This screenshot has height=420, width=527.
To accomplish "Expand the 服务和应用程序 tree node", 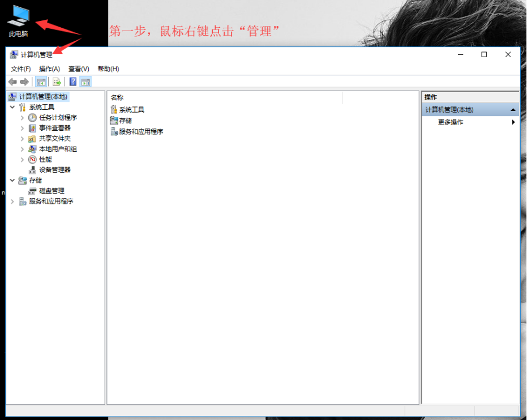I will (12, 202).
